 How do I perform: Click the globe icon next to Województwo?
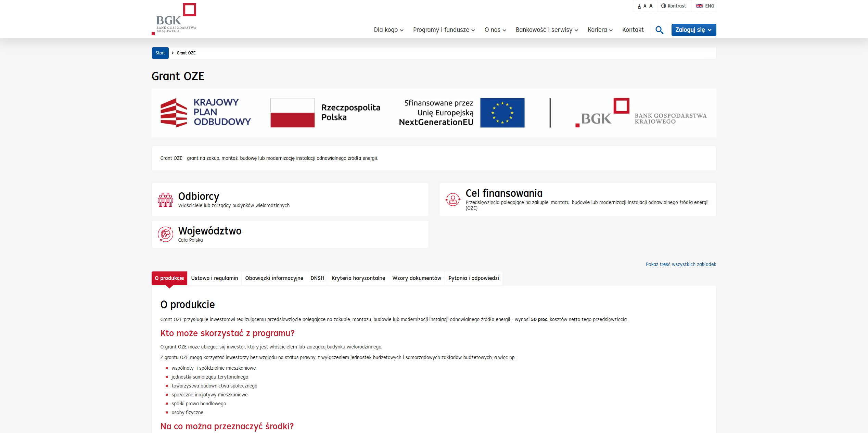click(166, 234)
